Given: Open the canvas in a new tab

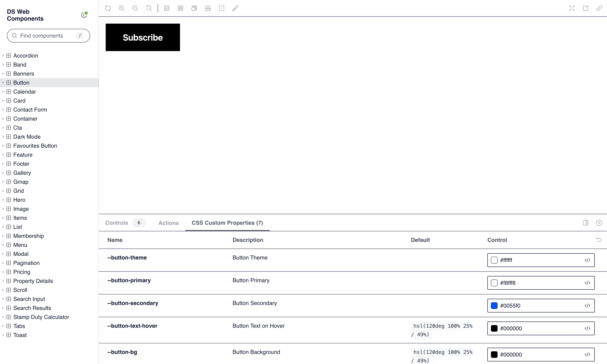Looking at the screenshot, I should (585, 8).
